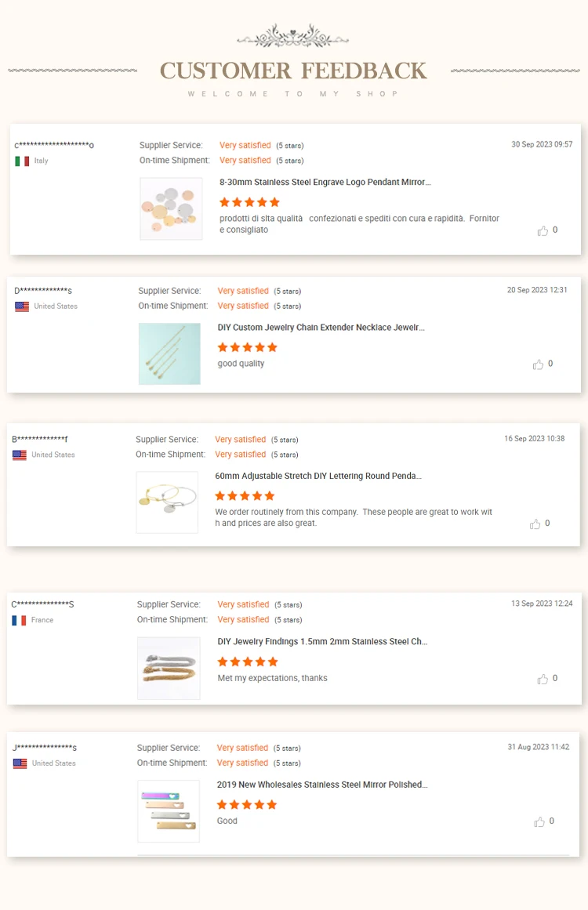This screenshot has width=588, height=910.
Task: Open the round engrave pendant product thumbnail
Action: [171, 208]
